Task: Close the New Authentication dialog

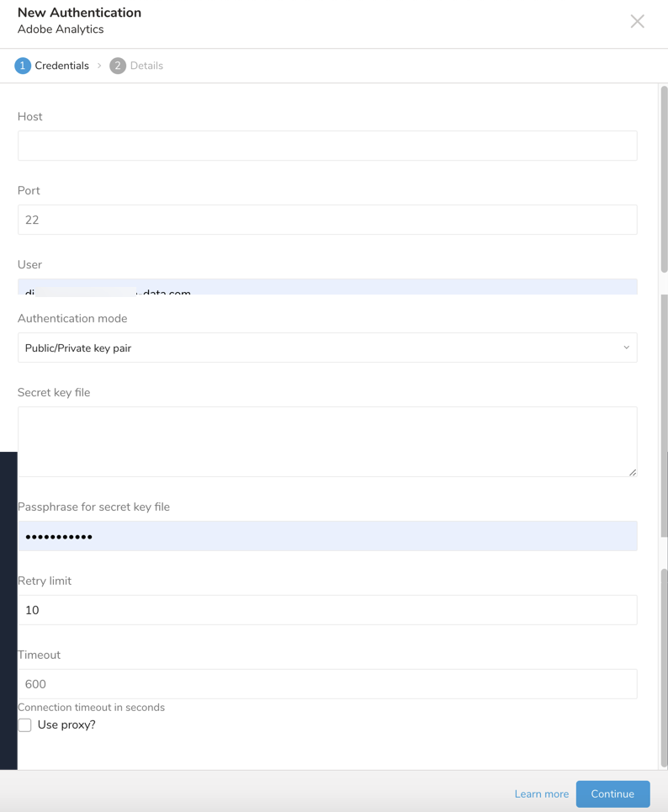Action: pos(637,21)
